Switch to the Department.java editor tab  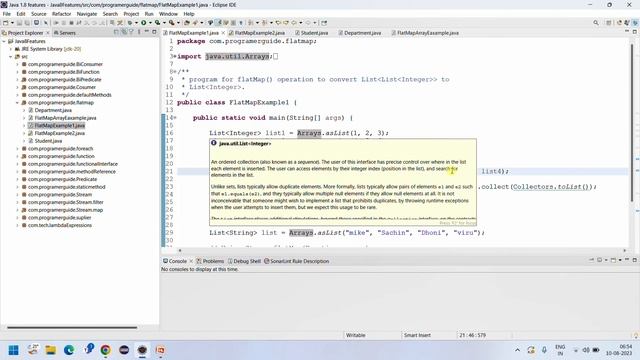360,33
